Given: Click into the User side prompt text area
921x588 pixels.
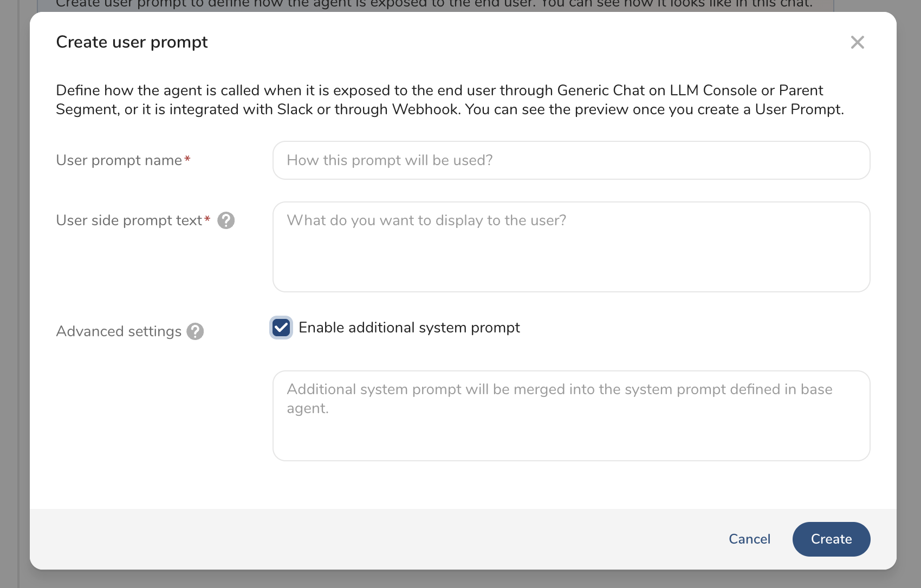Looking at the screenshot, I should coord(571,247).
